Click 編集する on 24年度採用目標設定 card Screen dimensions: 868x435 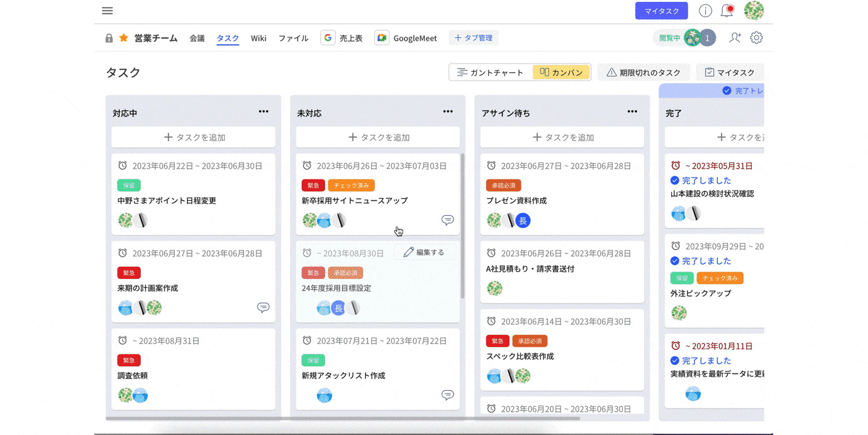[x=425, y=252]
